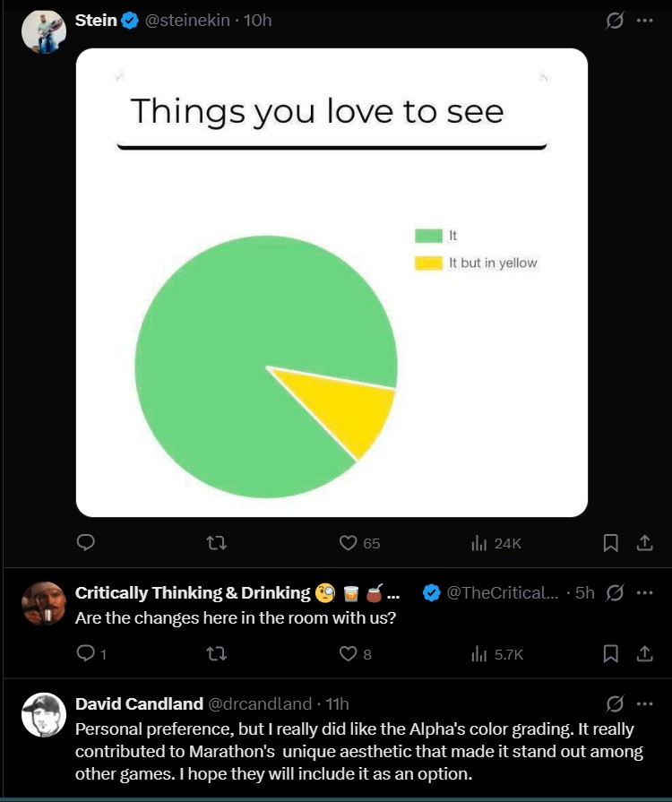The height and width of the screenshot is (802, 672).
Task: Like Stein's post with 65 likes
Action: click(348, 543)
